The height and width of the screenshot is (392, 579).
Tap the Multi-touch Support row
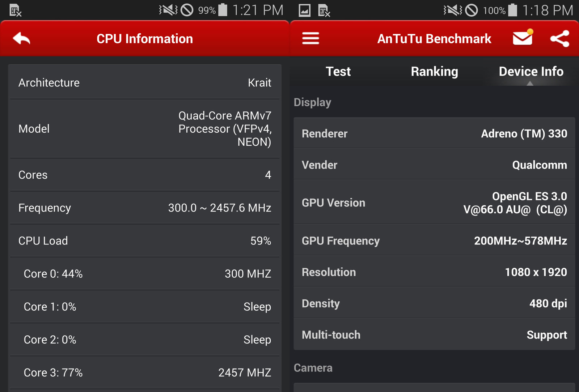click(434, 335)
